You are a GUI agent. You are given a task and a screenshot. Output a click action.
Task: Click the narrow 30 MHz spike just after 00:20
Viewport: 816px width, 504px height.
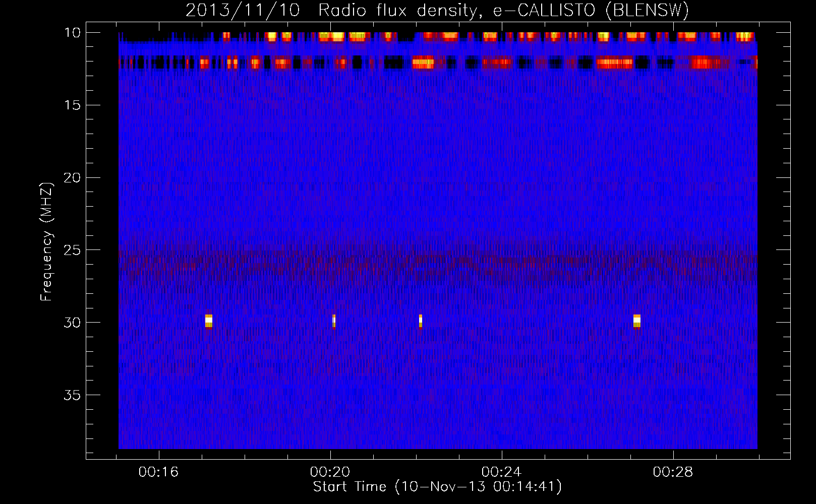(x=334, y=321)
